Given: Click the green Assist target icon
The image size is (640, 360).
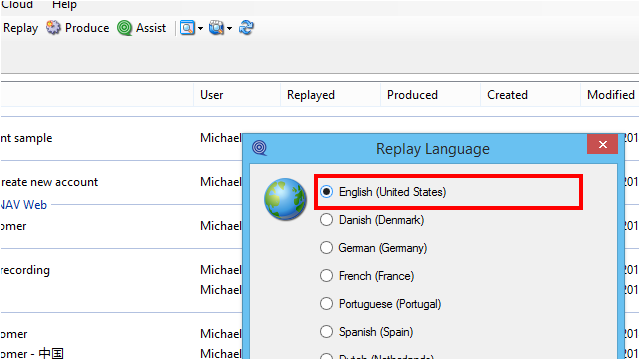Looking at the screenshot, I should [x=124, y=28].
